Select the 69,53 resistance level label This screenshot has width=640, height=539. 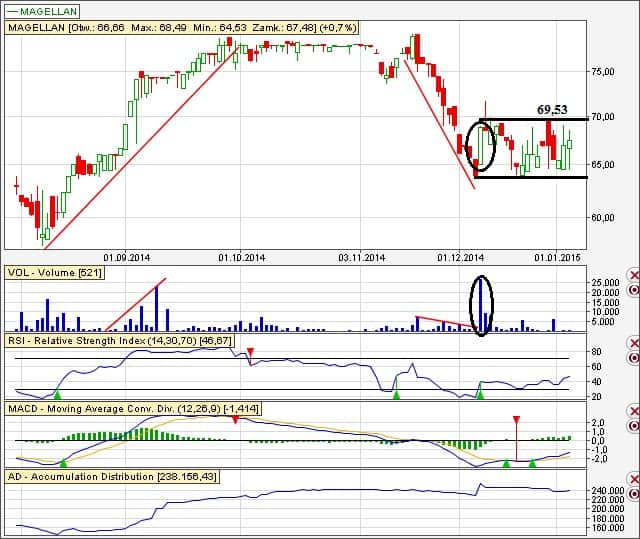552,110
